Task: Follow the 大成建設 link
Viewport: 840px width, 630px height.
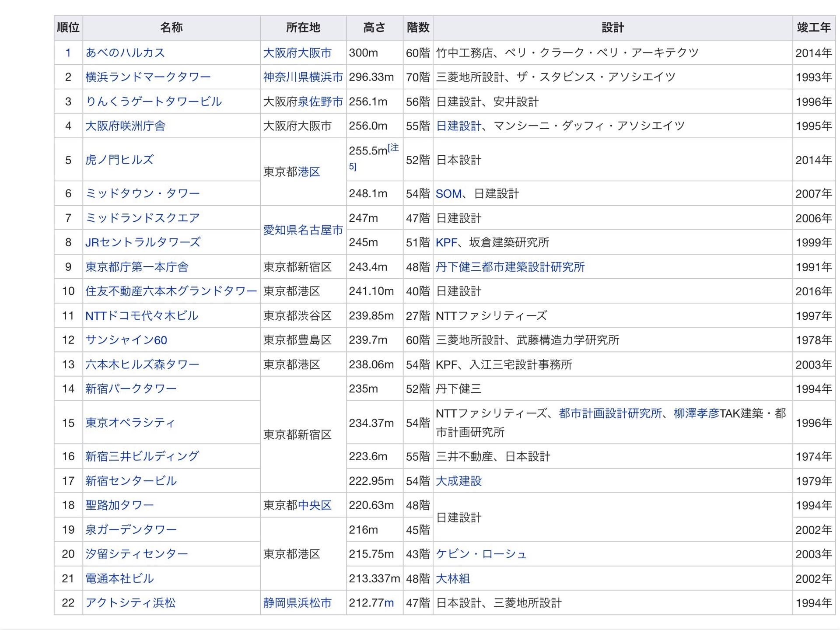Action: [x=458, y=481]
